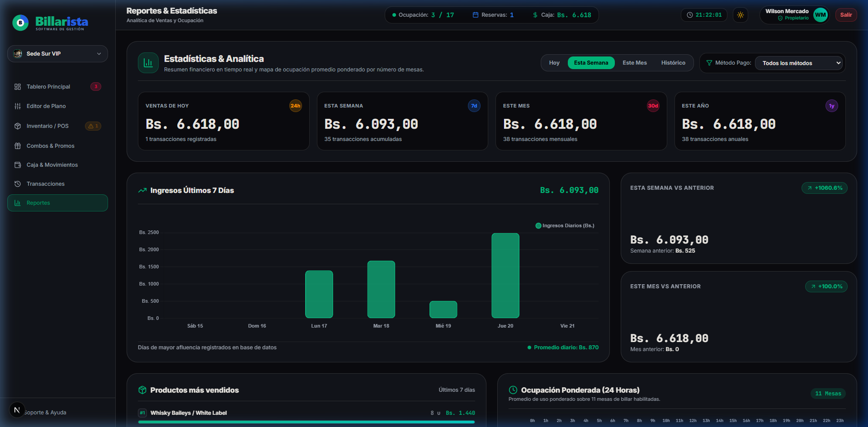Switch to the Este Mes tab
Image resolution: width=868 pixels, height=427 pixels.
point(634,63)
